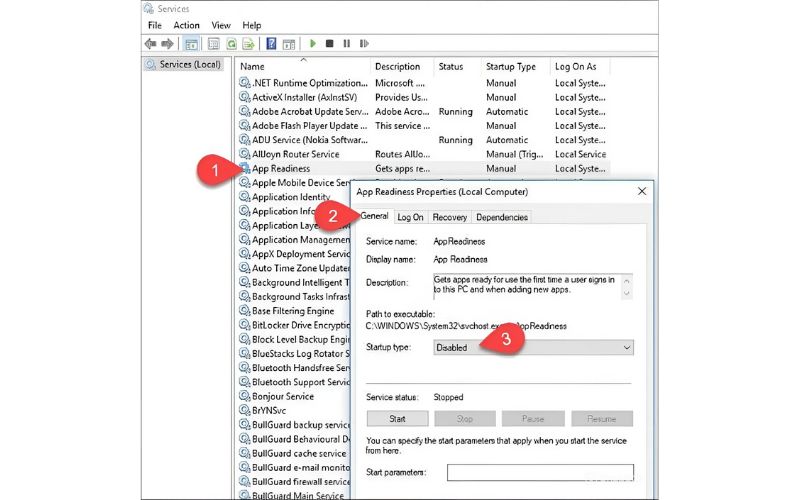Switch to the General tab

tap(375, 216)
